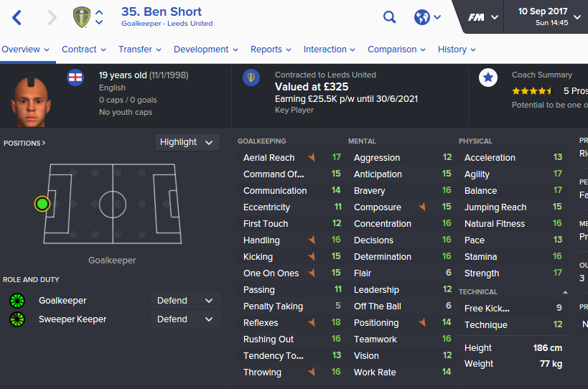588x389 pixels.
Task: Click Ben Short's face portrait
Action: [x=31, y=99]
